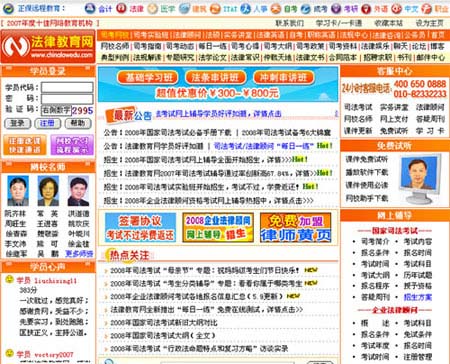Open 司考指南 in navigation menu

point(148,46)
